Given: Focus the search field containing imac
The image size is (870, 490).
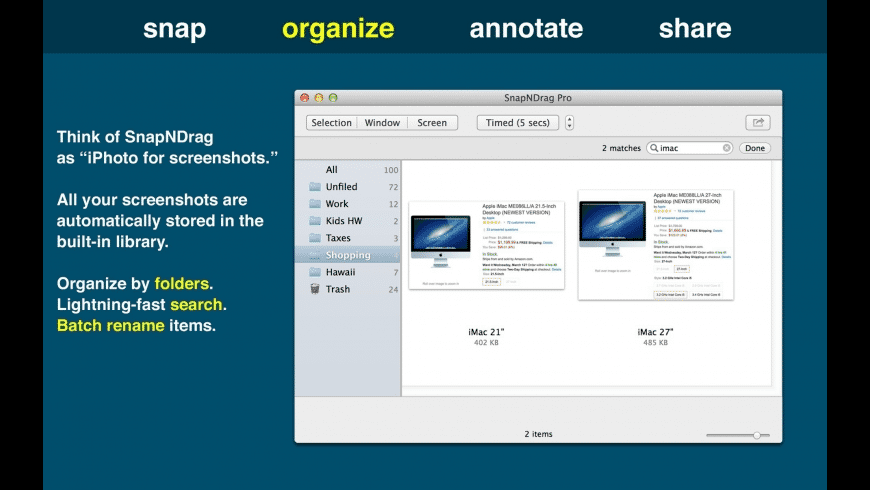Looking at the screenshot, I should (690, 148).
